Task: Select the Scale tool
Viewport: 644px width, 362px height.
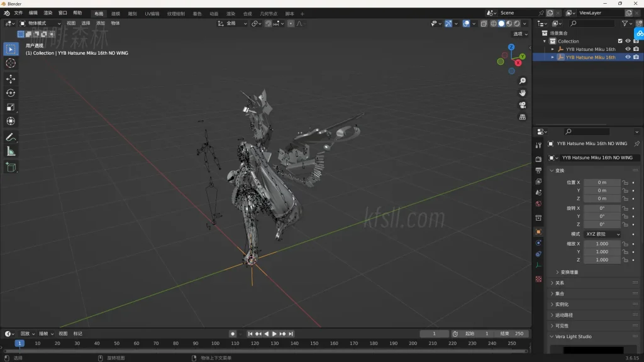Action: click(11, 107)
